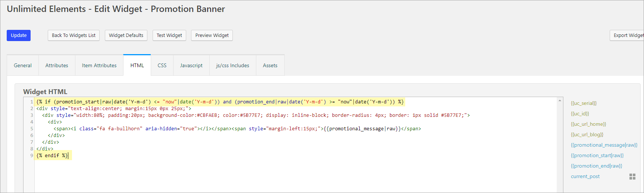Insert the {{promotion_end|raw}} variable
The height and width of the screenshot is (193, 644).
point(596,166)
